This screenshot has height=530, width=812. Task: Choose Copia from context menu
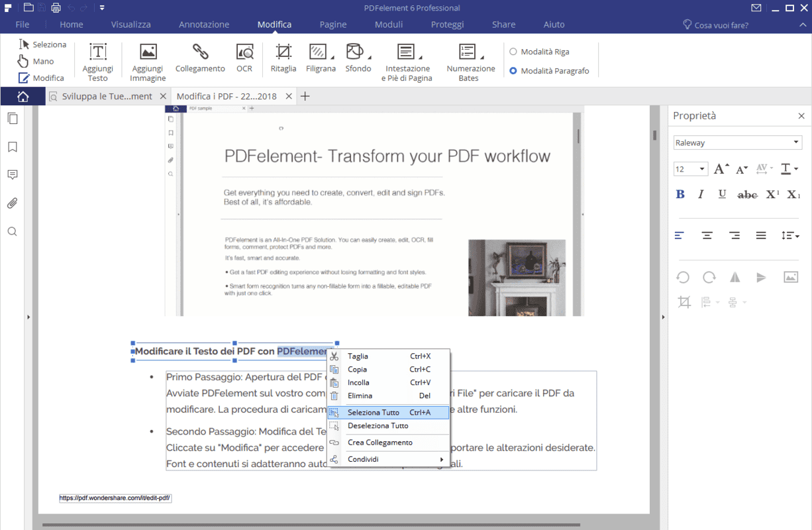[388, 369]
